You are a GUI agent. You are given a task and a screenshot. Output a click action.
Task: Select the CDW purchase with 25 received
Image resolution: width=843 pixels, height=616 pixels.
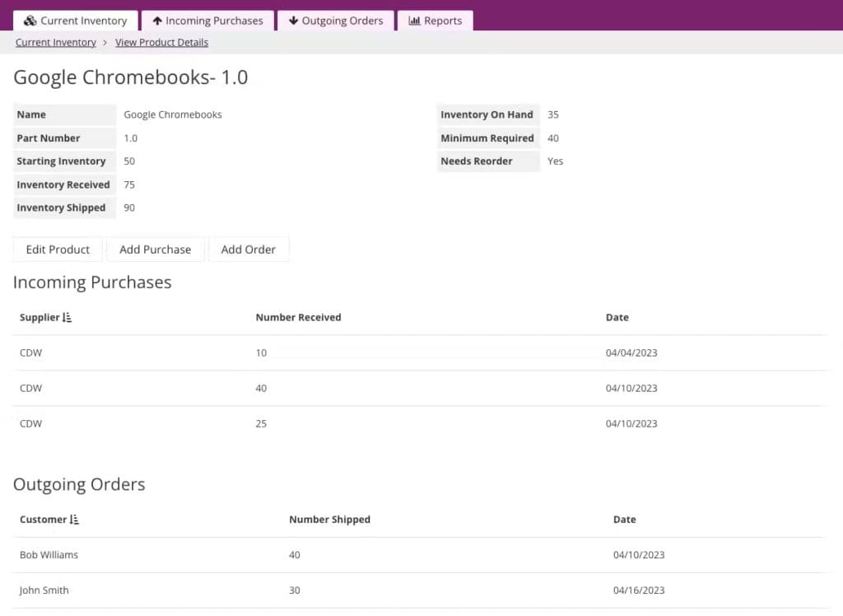[30, 423]
